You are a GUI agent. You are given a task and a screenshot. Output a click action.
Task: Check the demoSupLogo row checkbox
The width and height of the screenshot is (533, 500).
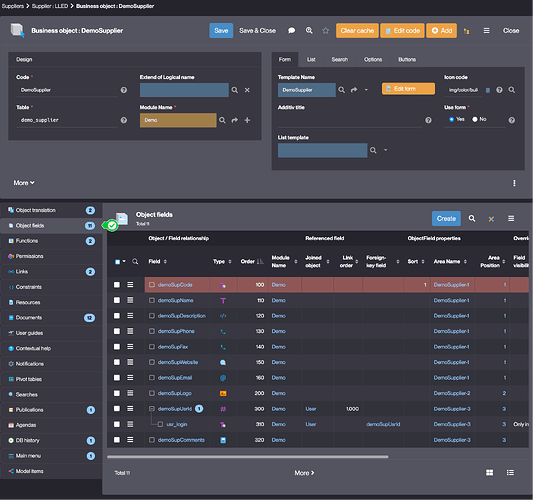[117, 393]
